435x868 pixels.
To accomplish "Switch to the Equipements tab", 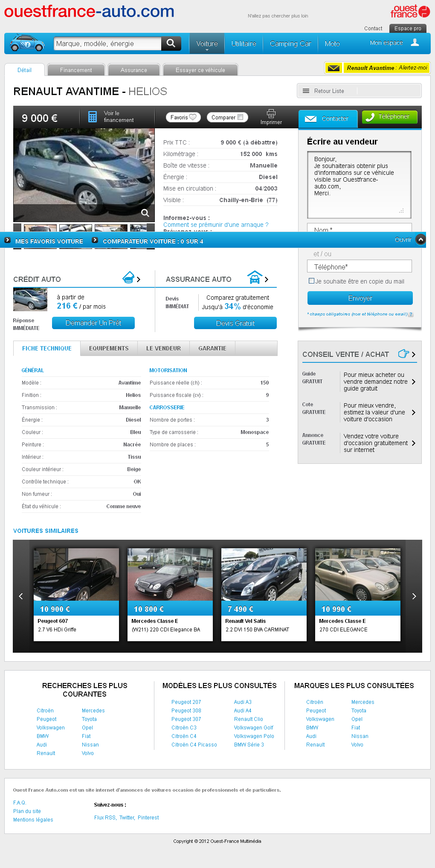I will (109, 348).
